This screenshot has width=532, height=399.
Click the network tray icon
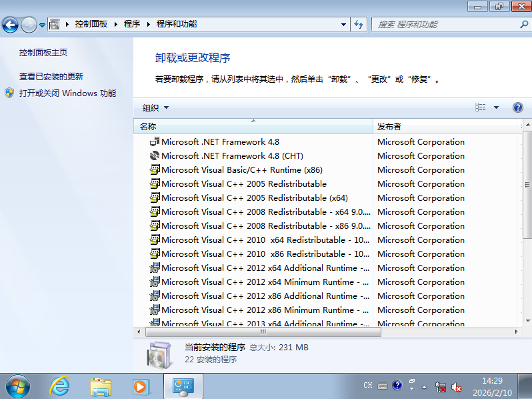441,387
